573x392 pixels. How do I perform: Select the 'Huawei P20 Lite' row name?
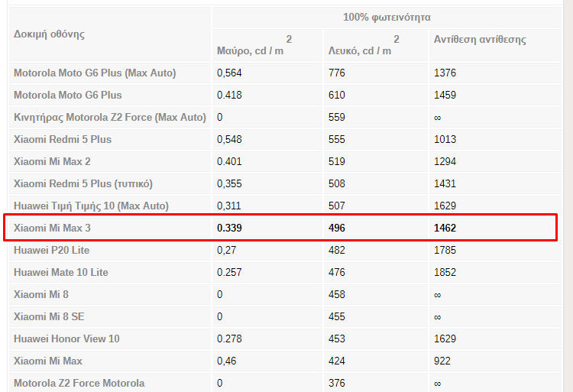coord(51,250)
